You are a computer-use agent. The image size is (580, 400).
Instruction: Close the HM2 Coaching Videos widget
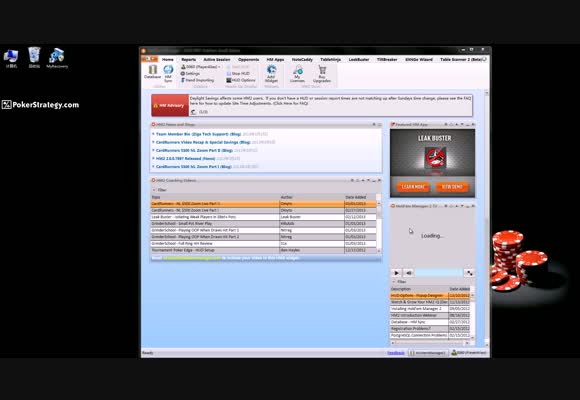coord(379,180)
